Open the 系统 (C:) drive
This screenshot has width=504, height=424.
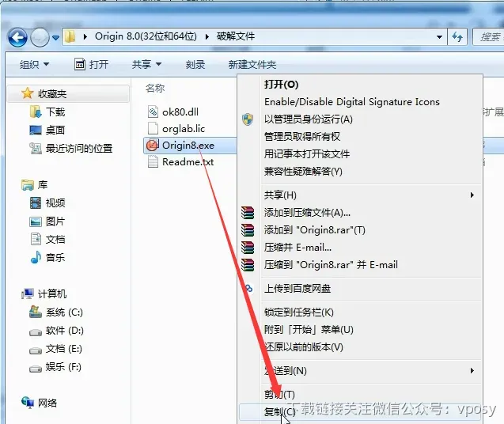[64, 312]
